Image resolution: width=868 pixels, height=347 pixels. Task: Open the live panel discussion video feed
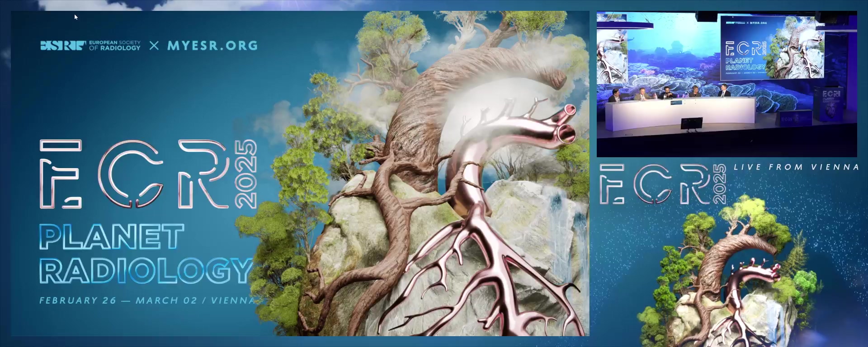pos(726,84)
